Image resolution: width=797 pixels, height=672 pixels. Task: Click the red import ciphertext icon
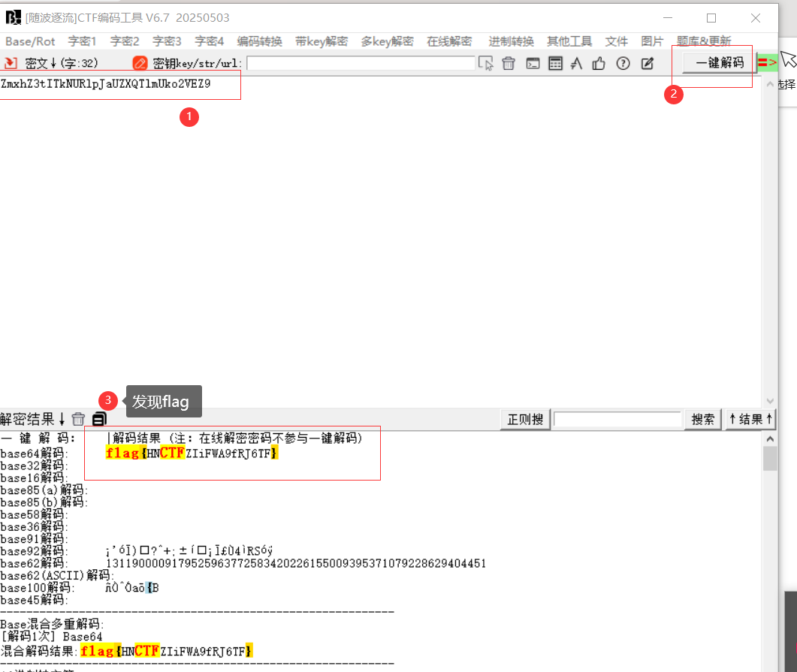(x=11, y=63)
